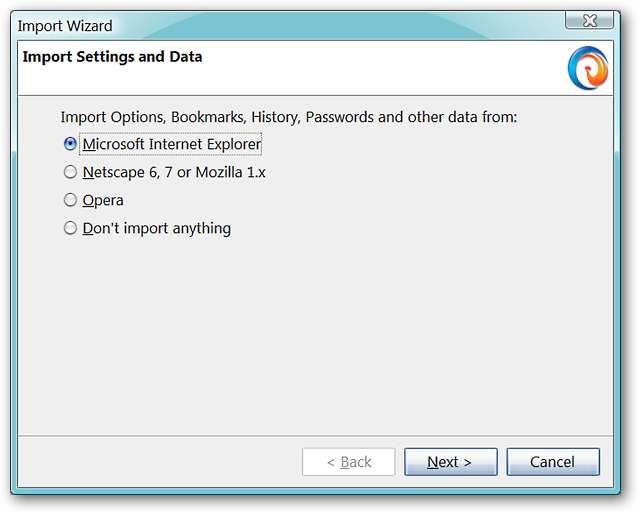
Task: Close the Import Wizard with the X button
Action: [x=589, y=20]
